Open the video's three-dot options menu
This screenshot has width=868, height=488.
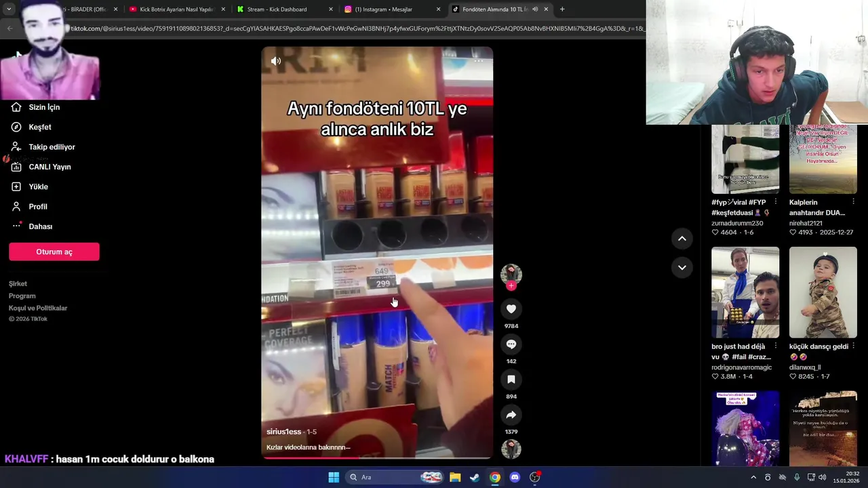(x=478, y=61)
